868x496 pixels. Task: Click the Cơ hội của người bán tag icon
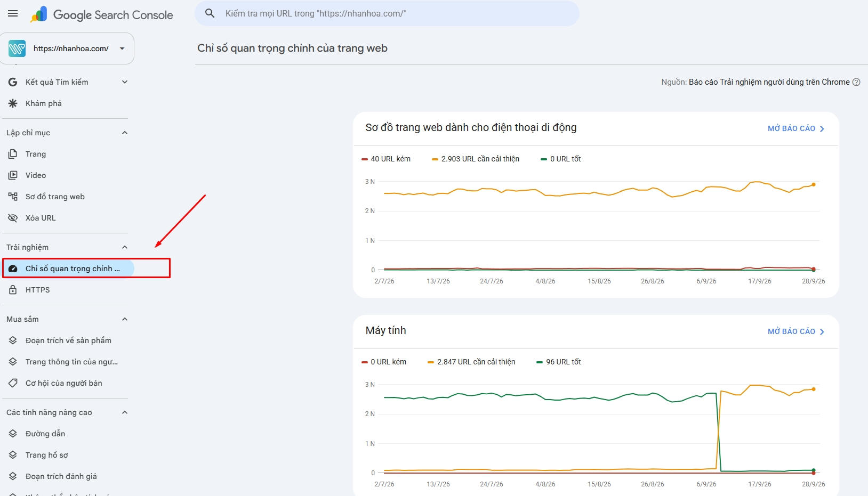13,383
